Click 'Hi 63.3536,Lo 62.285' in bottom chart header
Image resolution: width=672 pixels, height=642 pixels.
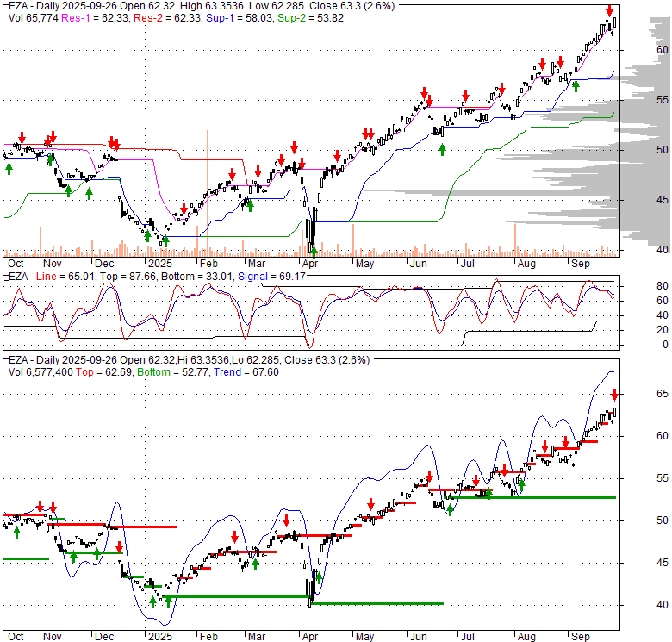[x=228, y=360]
